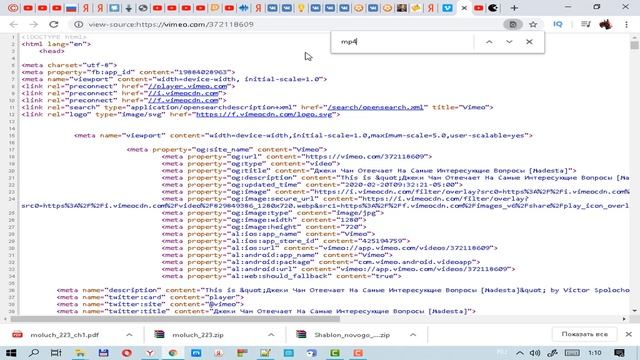
Task: Open the /search/opensearch.xml link
Action: click(376, 107)
